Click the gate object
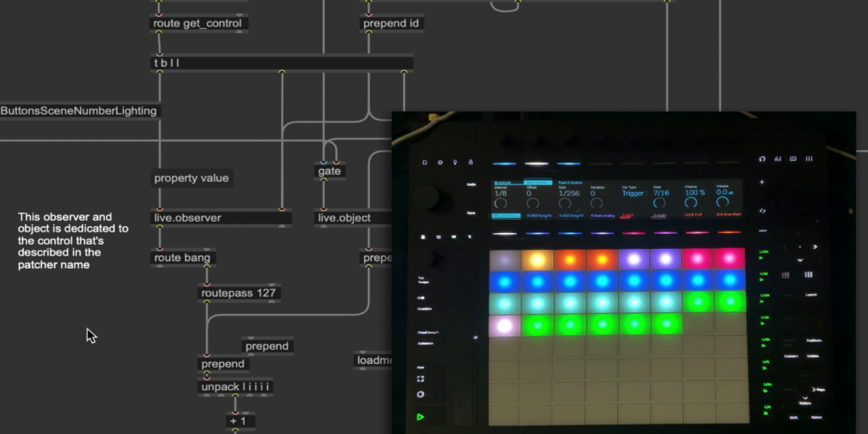 click(329, 171)
